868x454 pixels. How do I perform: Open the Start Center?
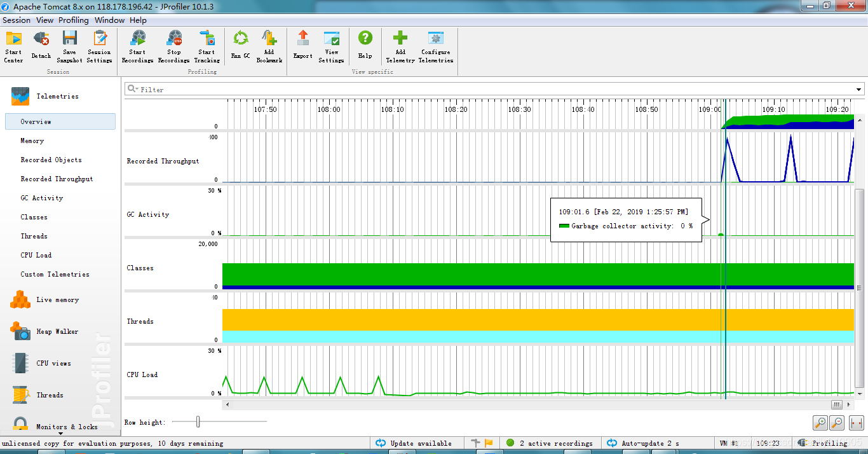click(x=13, y=46)
